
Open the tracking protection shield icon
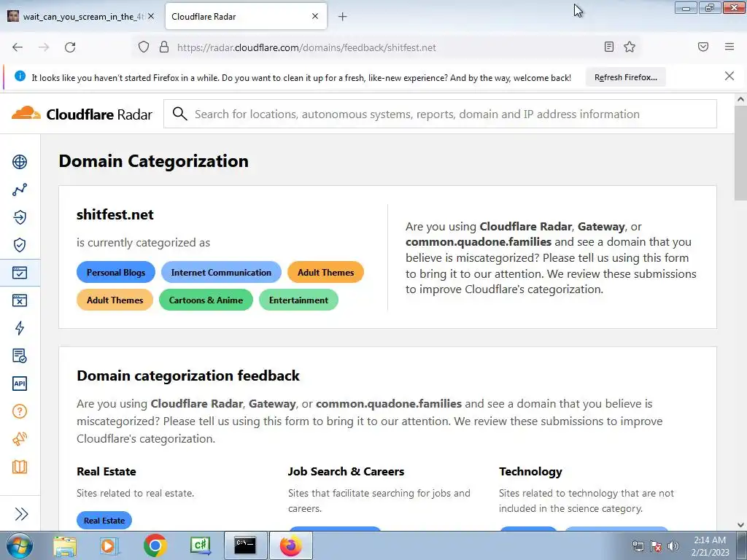tap(144, 47)
